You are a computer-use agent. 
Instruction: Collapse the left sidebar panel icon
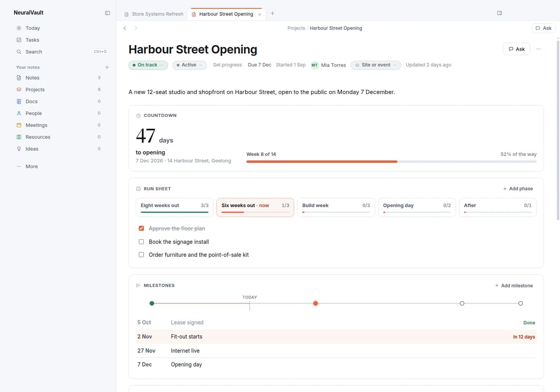point(107,13)
